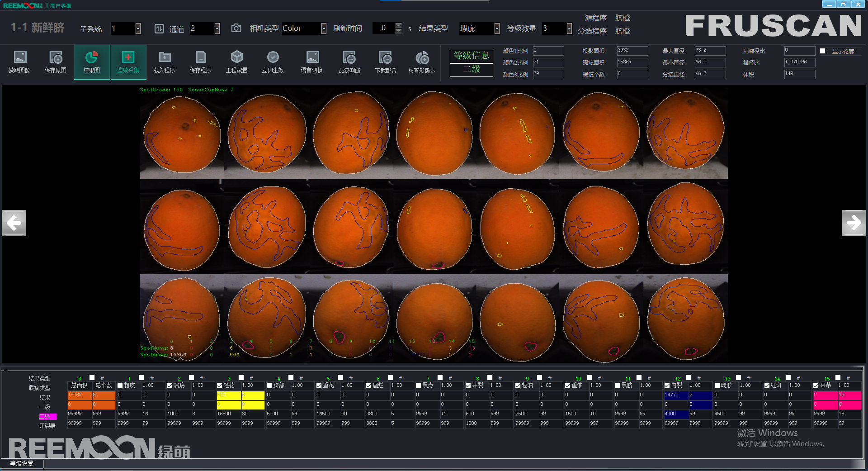Switch to the 等级设置 tab
Screen dimensions: 868x471
(x=22, y=463)
